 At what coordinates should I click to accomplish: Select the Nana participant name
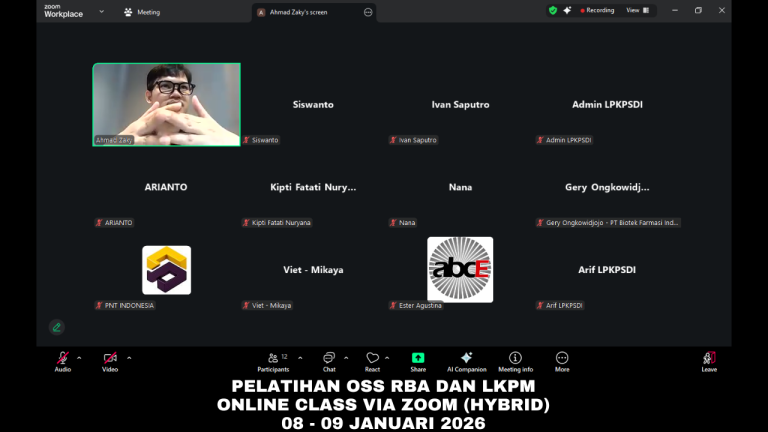point(460,187)
